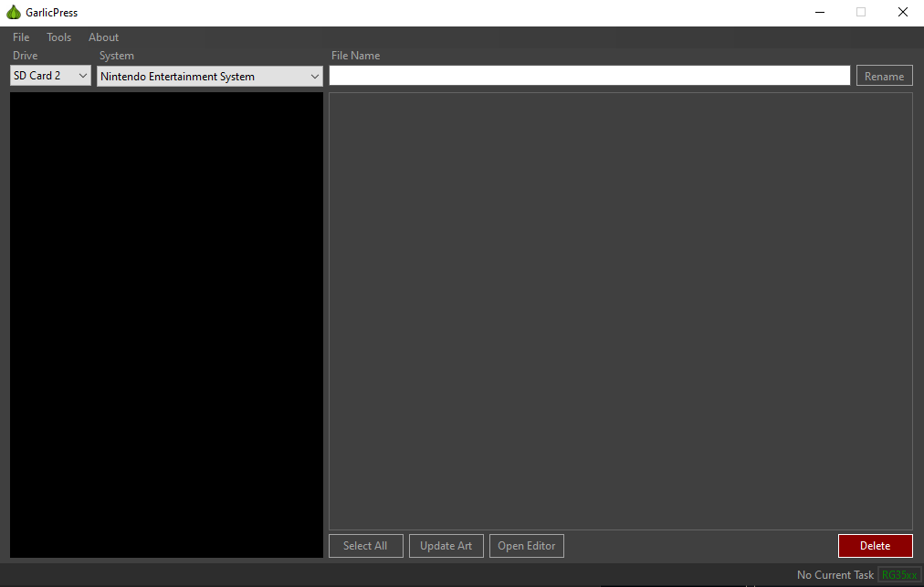Click the Update Art button
This screenshot has height=587, width=924.
446,545
